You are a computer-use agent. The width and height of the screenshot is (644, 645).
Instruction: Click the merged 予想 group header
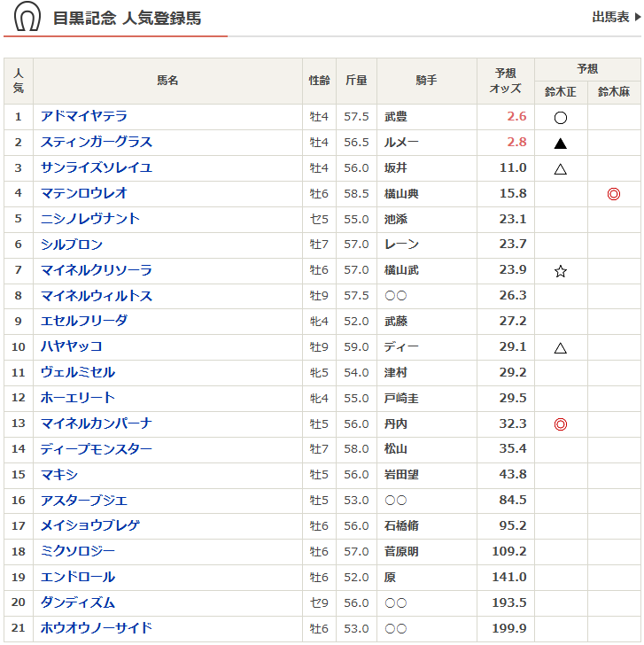[x=587, y=69]
